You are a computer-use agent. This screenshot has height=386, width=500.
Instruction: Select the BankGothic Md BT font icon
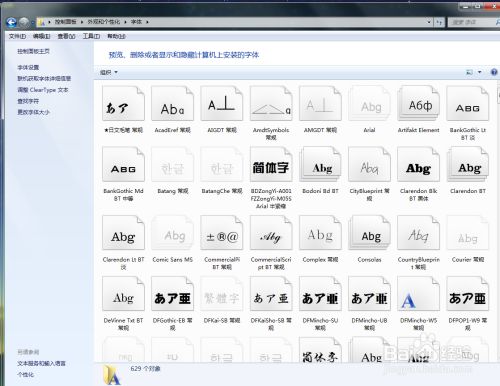tap(123, 165)
